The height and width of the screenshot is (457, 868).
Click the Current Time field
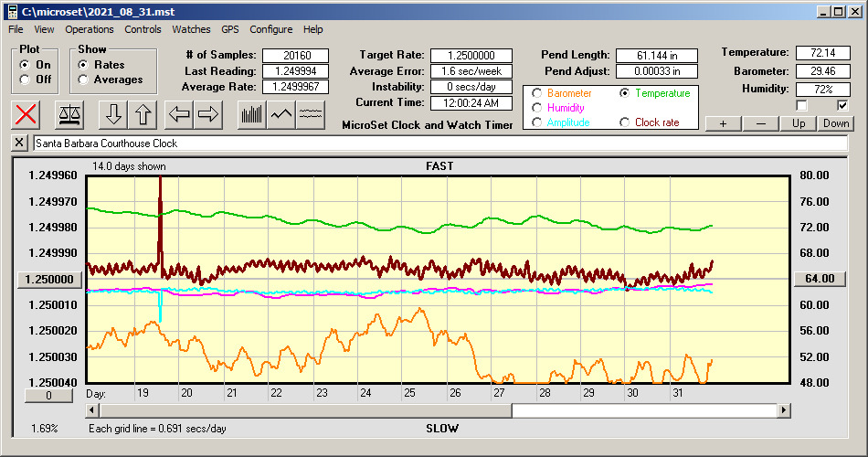click(x=471, y=102)
